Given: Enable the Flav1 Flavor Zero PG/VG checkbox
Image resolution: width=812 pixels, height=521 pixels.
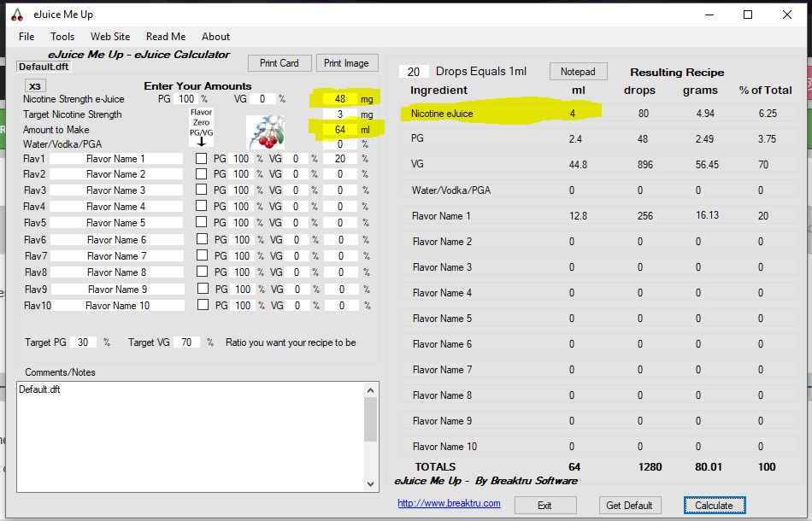Looking at the screenshot, I should click(202, 159).
